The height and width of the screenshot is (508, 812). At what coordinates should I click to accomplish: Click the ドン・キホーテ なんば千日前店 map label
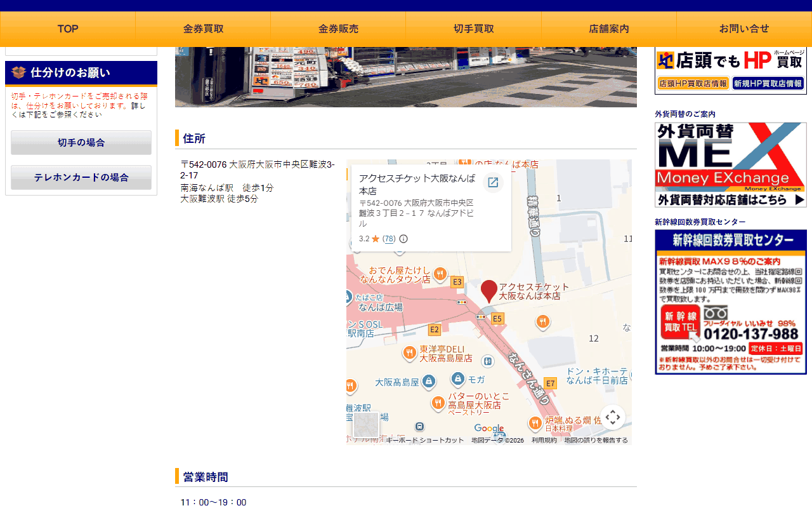pyautogui.click(x=597, y=376)
